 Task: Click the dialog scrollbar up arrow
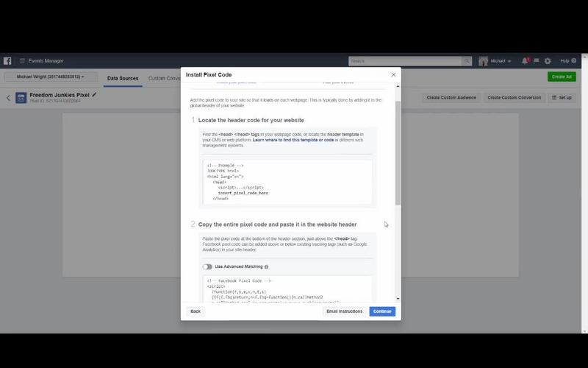coord(398,86)
